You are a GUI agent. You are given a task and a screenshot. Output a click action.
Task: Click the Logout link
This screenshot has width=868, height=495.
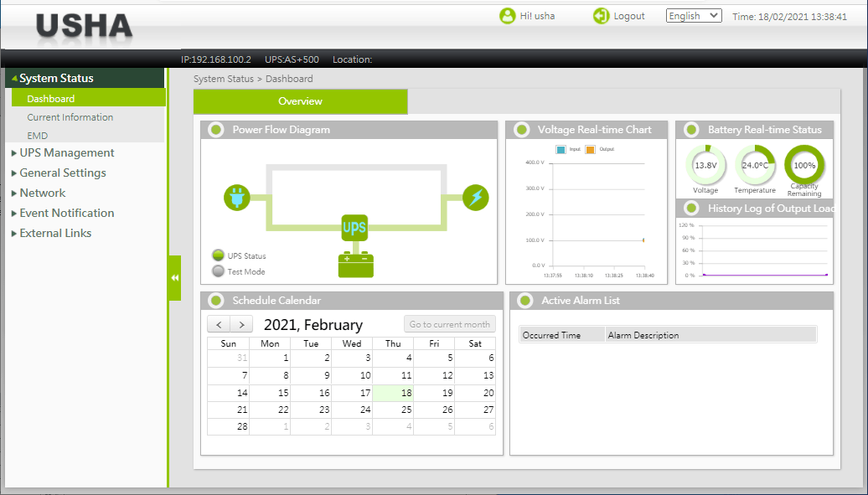[628, 16]
